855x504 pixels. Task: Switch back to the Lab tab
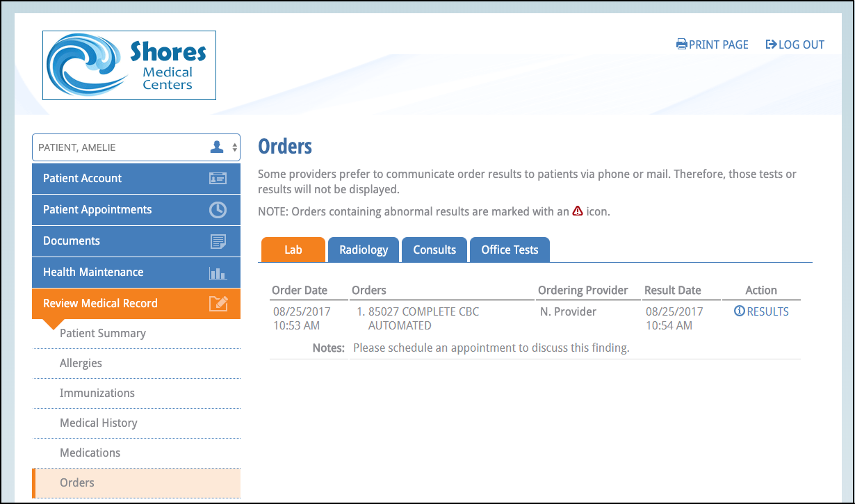[x=293, y=249]
